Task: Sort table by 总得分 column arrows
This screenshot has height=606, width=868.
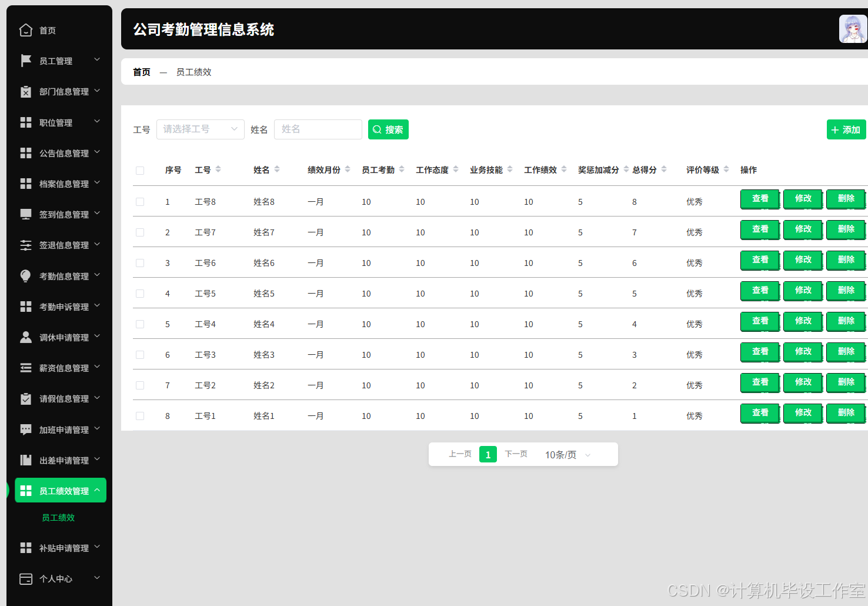Action: click(664, 169)
